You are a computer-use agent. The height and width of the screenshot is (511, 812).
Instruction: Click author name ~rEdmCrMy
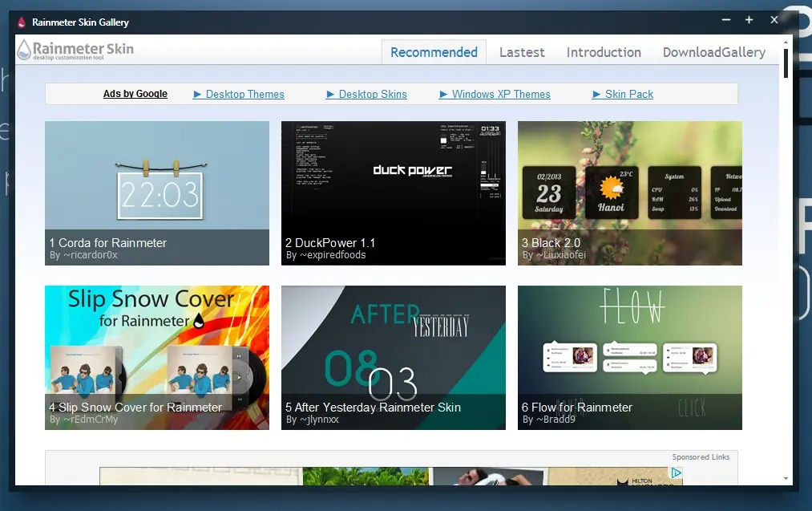[91, 420]
